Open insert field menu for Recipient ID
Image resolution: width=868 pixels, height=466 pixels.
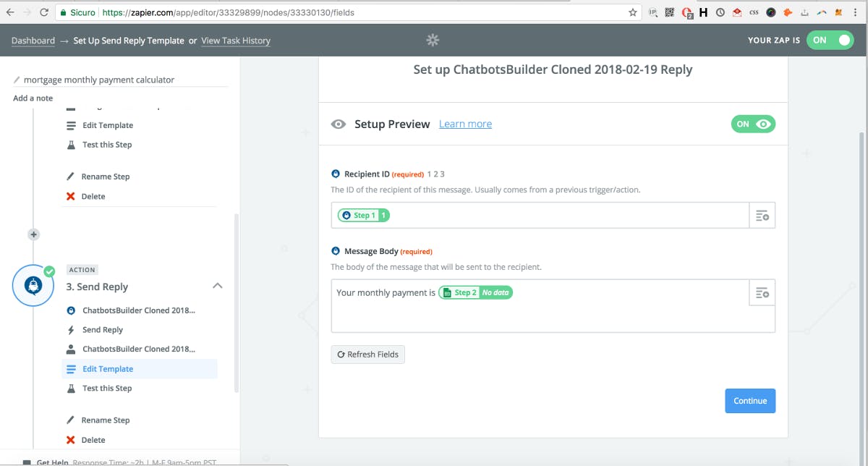[762, 216]
